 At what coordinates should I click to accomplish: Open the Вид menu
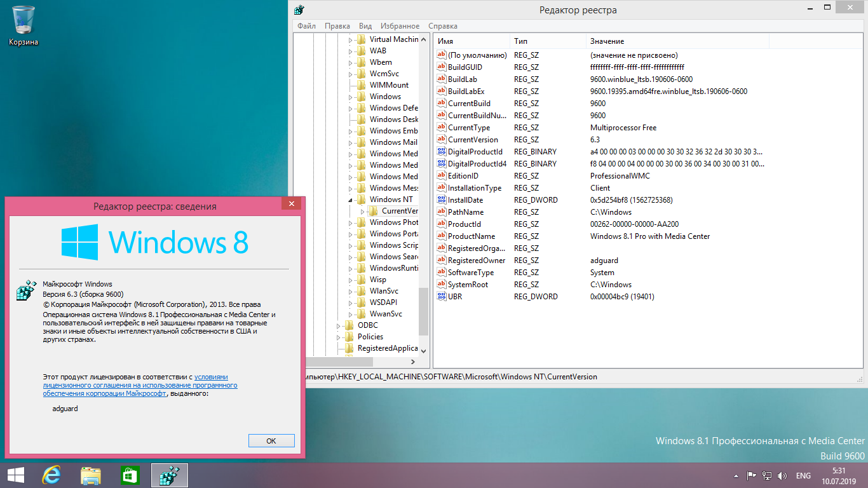365,26
